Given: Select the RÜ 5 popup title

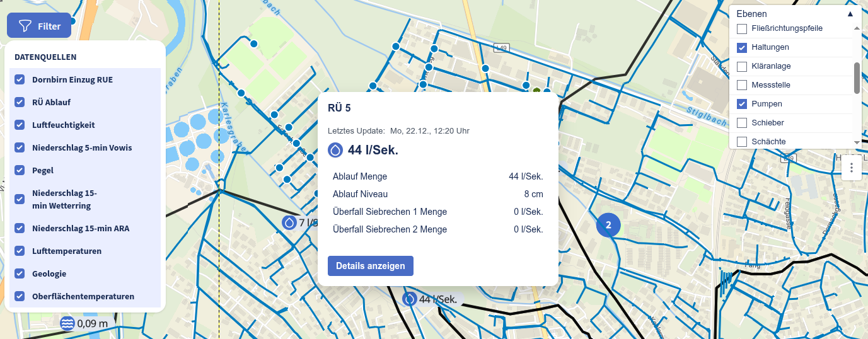Looking at the screenshot, I should click(x=339, y=108).
